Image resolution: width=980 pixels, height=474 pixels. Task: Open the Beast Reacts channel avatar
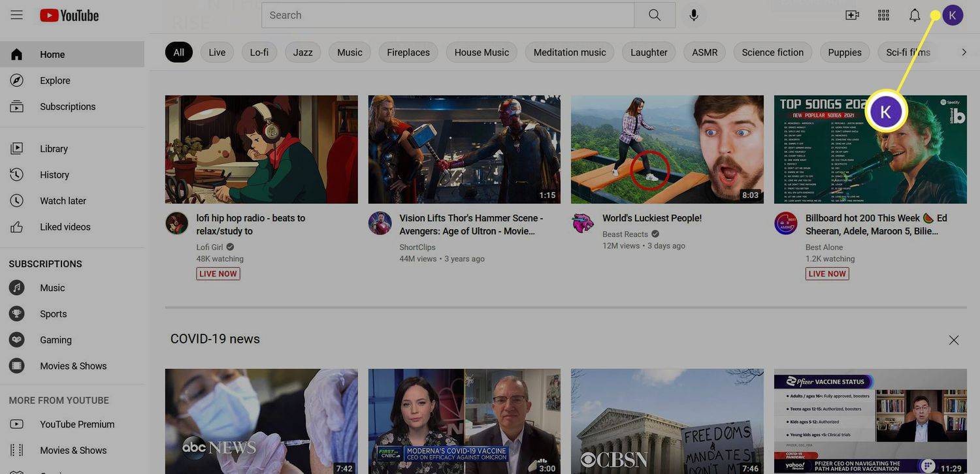pos(583,223)
